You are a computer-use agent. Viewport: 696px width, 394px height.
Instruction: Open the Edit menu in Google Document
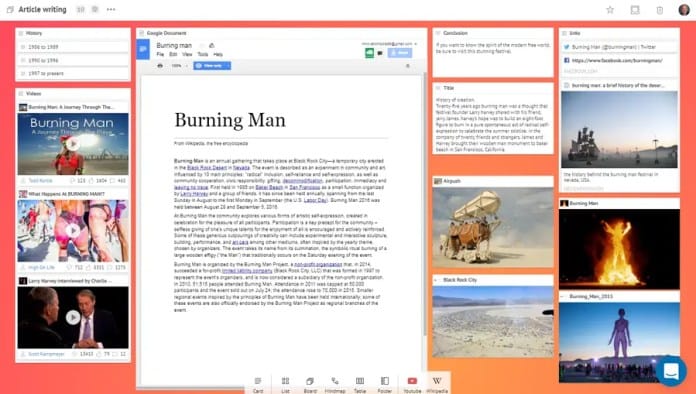coord(173,54)
